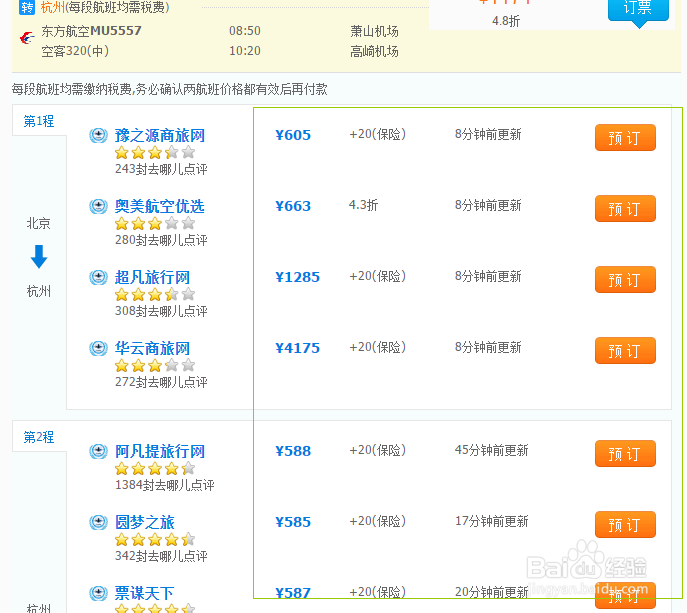
Task: Open the 豫之源商旅网 agency link
Action: point(159,135)
